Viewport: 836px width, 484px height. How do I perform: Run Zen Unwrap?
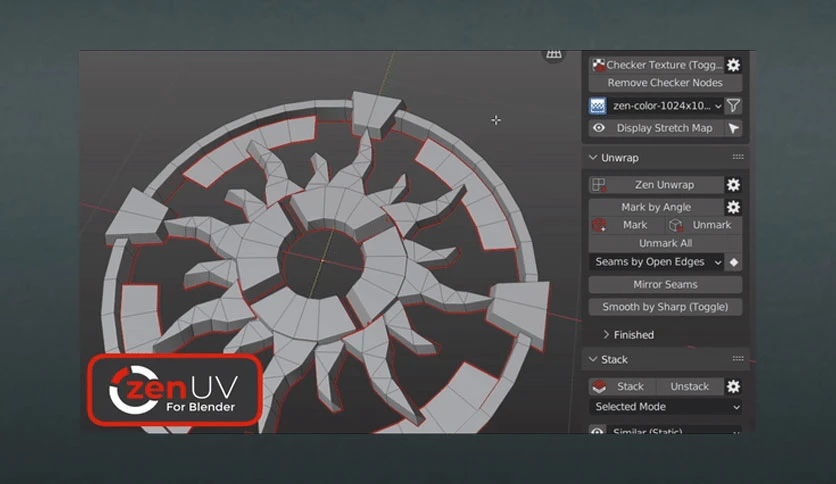(657, 185)
